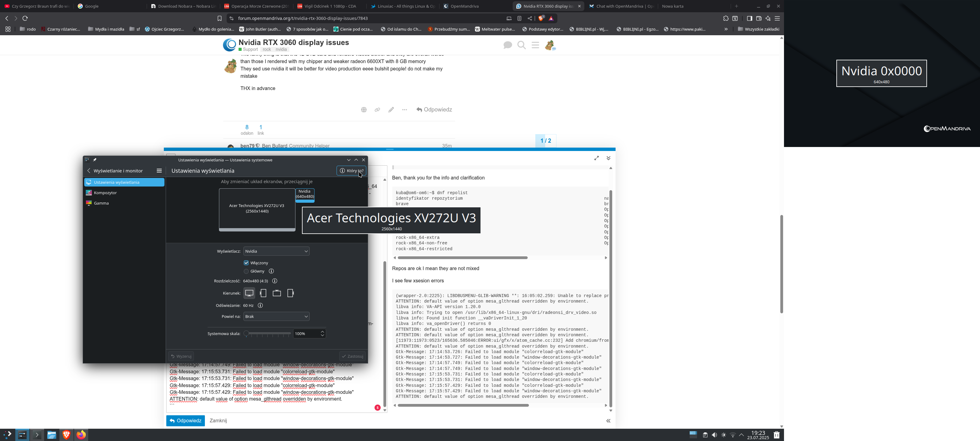Click the Brave Rewards triangle icon
The image size is (980, 441).
tap(551, 18)
